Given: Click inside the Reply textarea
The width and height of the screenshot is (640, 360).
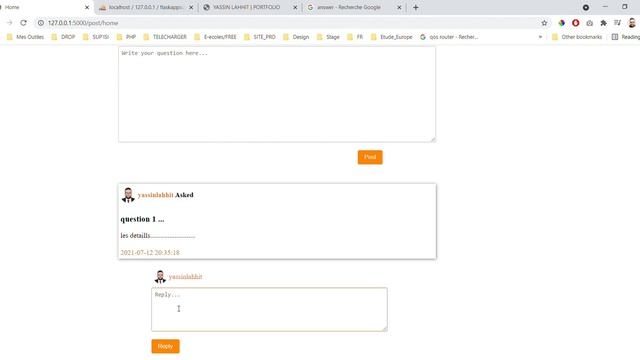Looking at the screenshot, I should tap(269, 309).
